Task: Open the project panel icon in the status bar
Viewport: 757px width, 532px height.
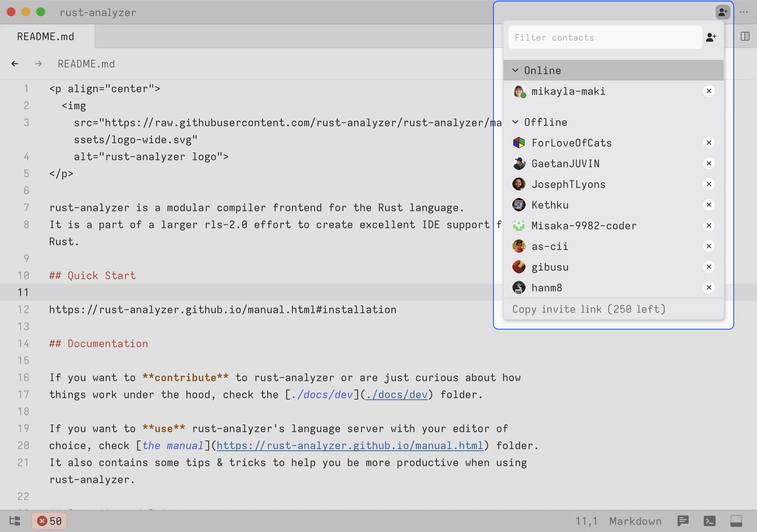Action: pyautogui.click(x=15, y=521)
